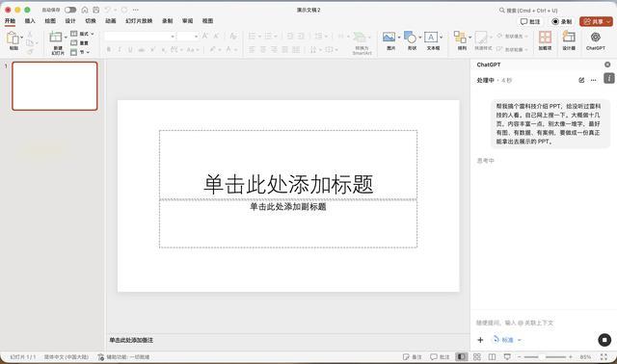
Task: Expand the 图片 picture dropdown arrow
Action: (398, 38)
